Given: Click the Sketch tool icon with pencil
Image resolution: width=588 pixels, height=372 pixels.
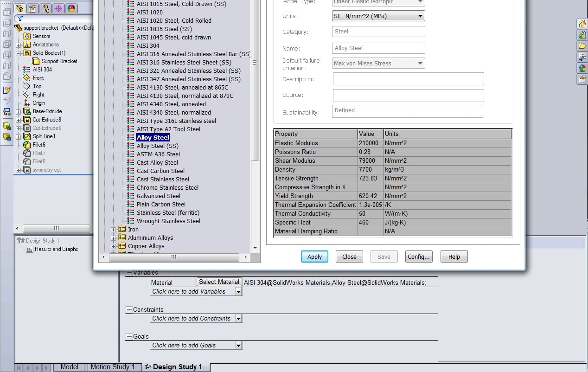Looking at the screenshot, I should click(7, 90).
